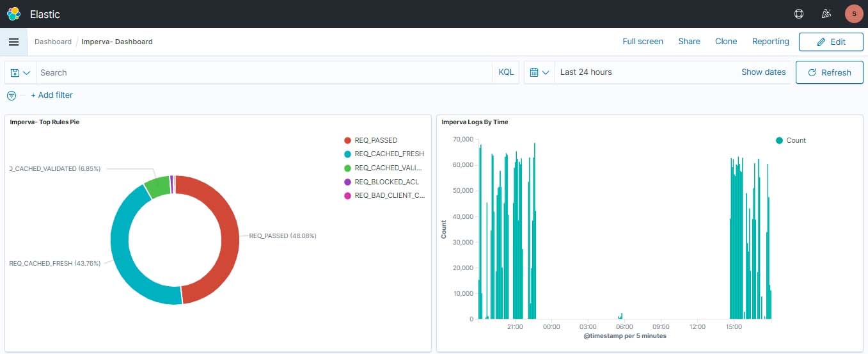Click the REQ_CACHED_VALI... legend color dot

pyautogui.click(x=347, y=168)
